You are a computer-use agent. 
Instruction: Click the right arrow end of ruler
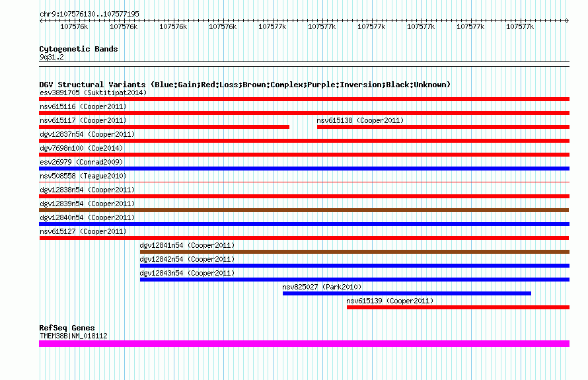click(567, 21)
